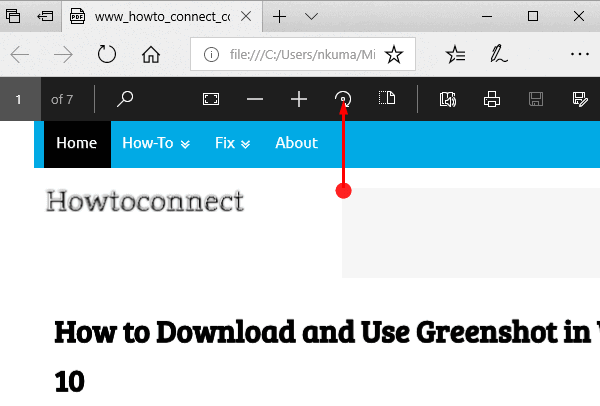Save the PDF with disk icon
600x406 pixels.
click(x=536, y=99)
